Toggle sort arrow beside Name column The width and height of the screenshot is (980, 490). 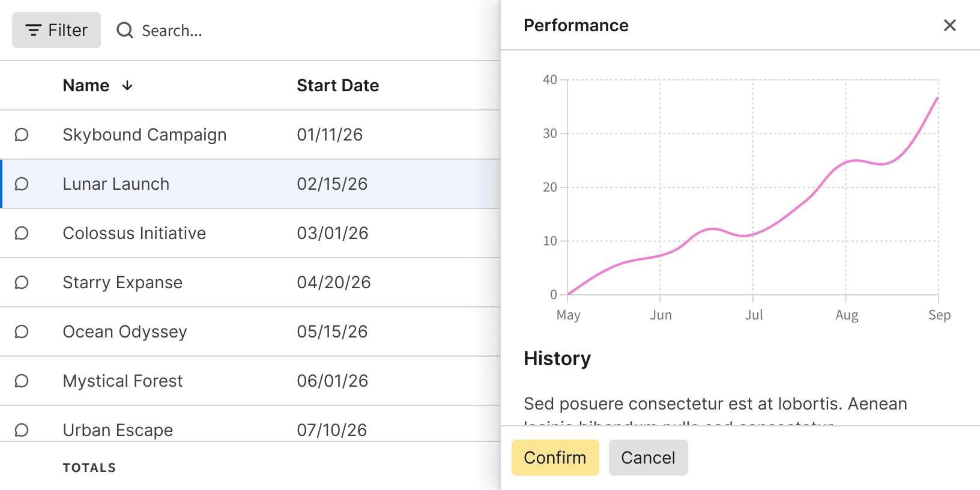tap(127, 86)
